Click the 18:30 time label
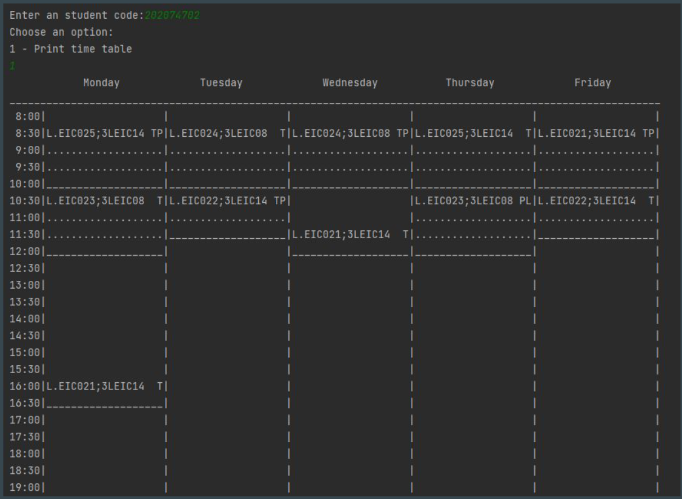 25,470
